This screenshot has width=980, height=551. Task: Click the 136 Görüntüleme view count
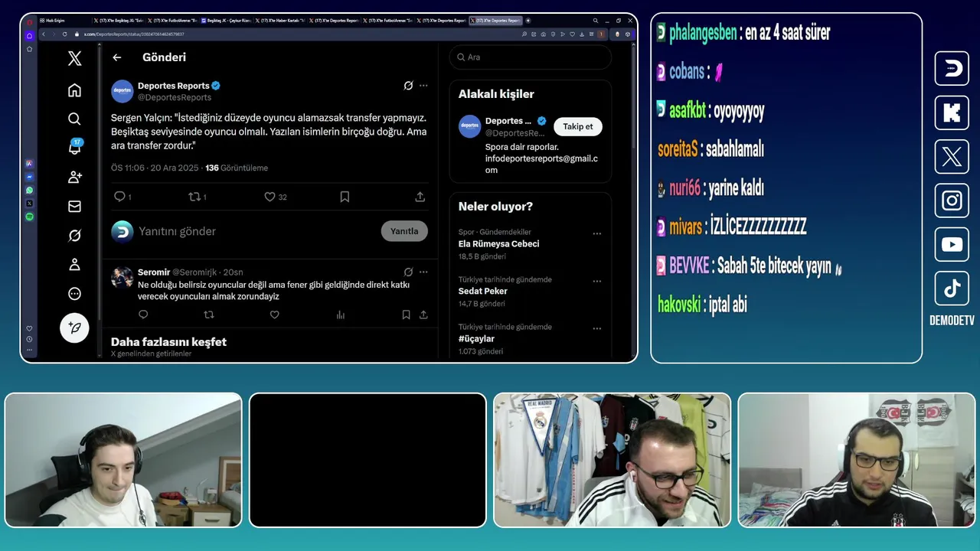tap(237, 168)
